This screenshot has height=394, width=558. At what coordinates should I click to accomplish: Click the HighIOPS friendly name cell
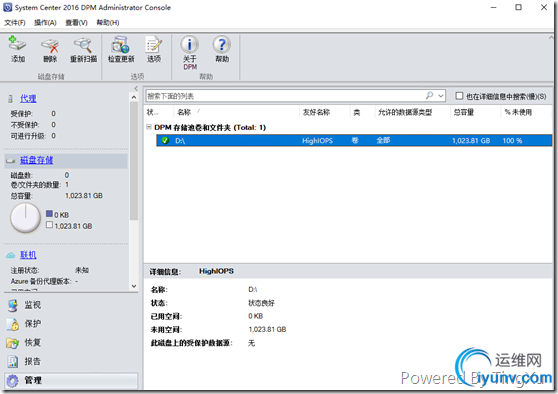[317, 141]
